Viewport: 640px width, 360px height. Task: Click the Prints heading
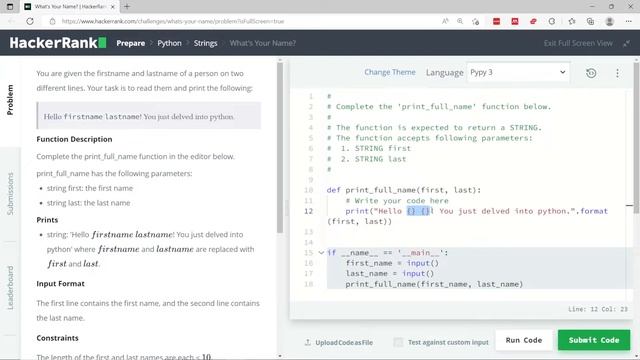47,220
